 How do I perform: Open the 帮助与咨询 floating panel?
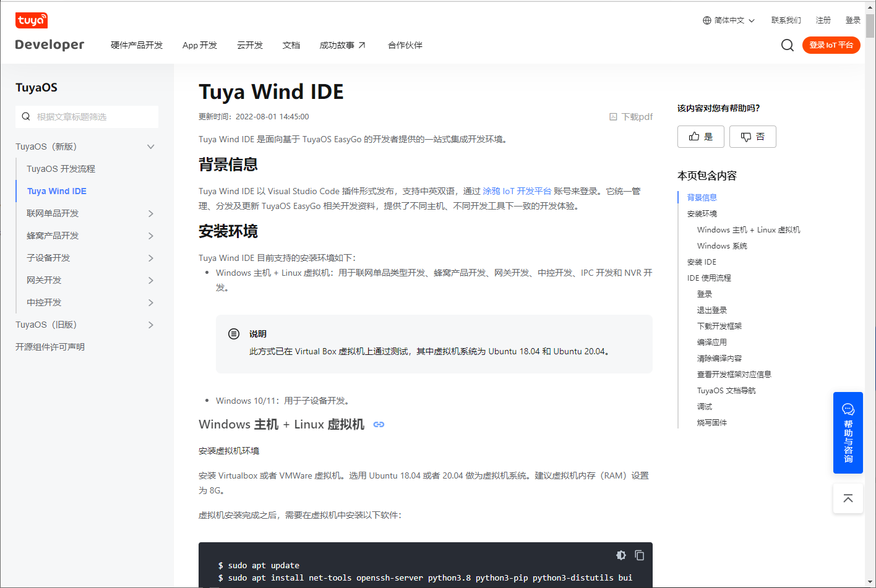click(848, 433)
